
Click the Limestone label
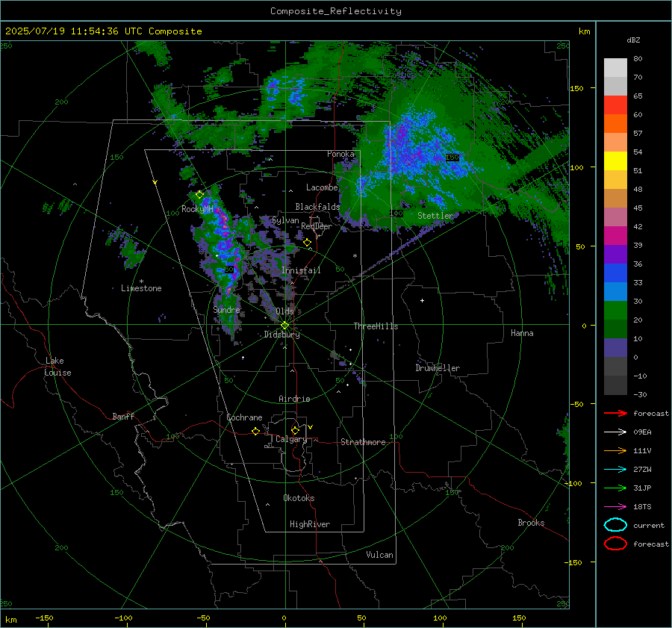141,288
